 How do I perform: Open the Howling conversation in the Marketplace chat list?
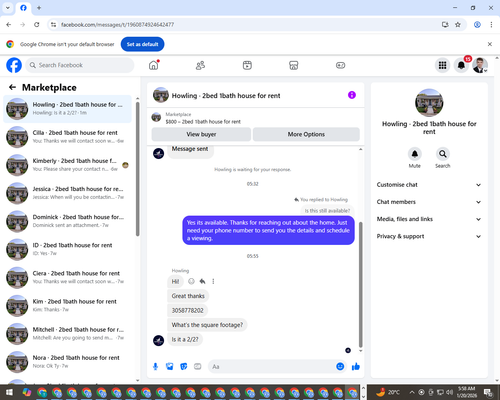(67, 109)
